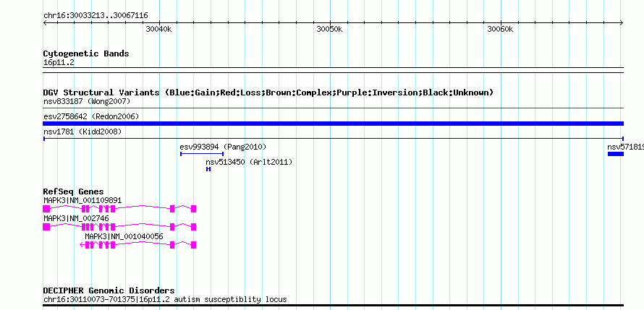The height and width of the screenshot is (310, 644).
Task: Open variant nsv1781 (Kidd2008) label
Action: (82, 132)
